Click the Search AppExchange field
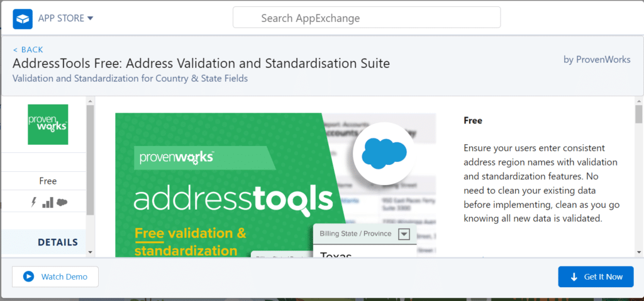 (x=367, y=18)
